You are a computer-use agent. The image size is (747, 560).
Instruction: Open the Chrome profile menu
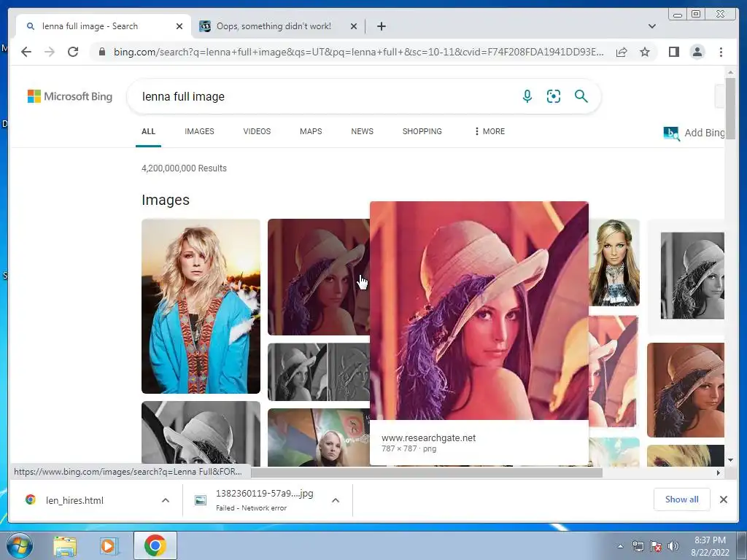click(x=697, y=52)
